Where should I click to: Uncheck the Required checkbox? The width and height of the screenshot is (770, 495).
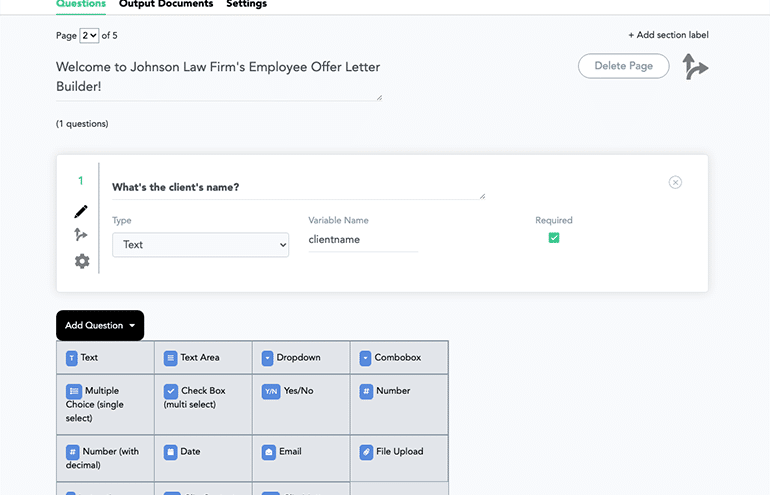tap(554, 238)
